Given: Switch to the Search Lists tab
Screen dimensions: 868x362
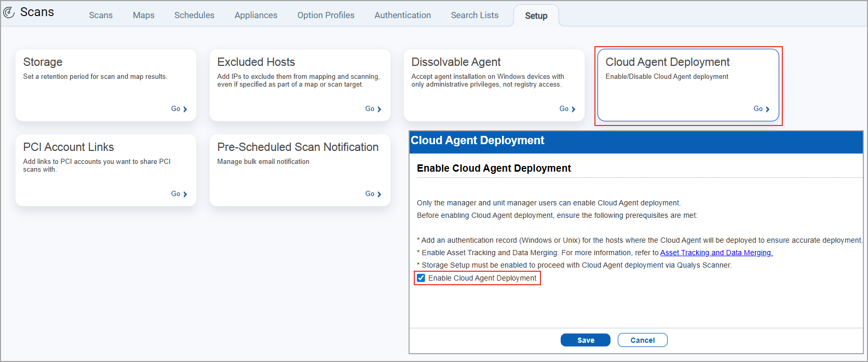Looking at the screenshot, I should pyautogui.click(x=474, y=16).
